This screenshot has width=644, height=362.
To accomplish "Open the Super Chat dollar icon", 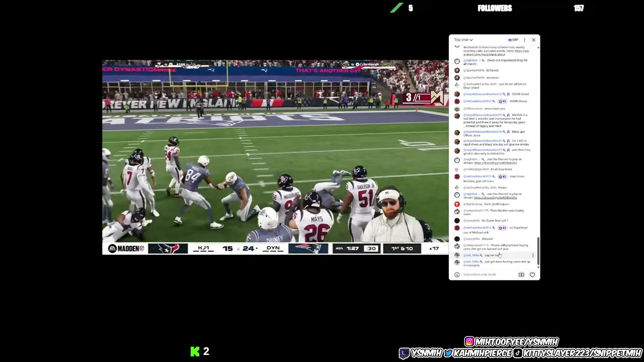I will [x=521, y=275].
